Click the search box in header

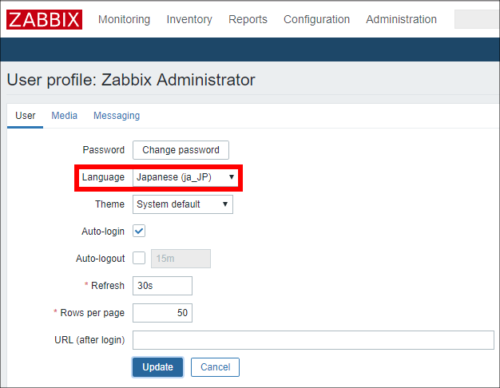477,19
